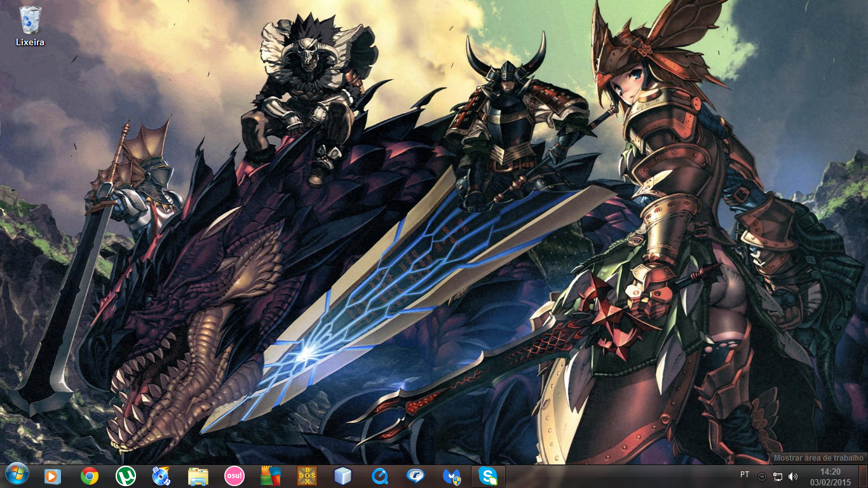
Task: Open the PT language input selector
Action: pos(745,475)
